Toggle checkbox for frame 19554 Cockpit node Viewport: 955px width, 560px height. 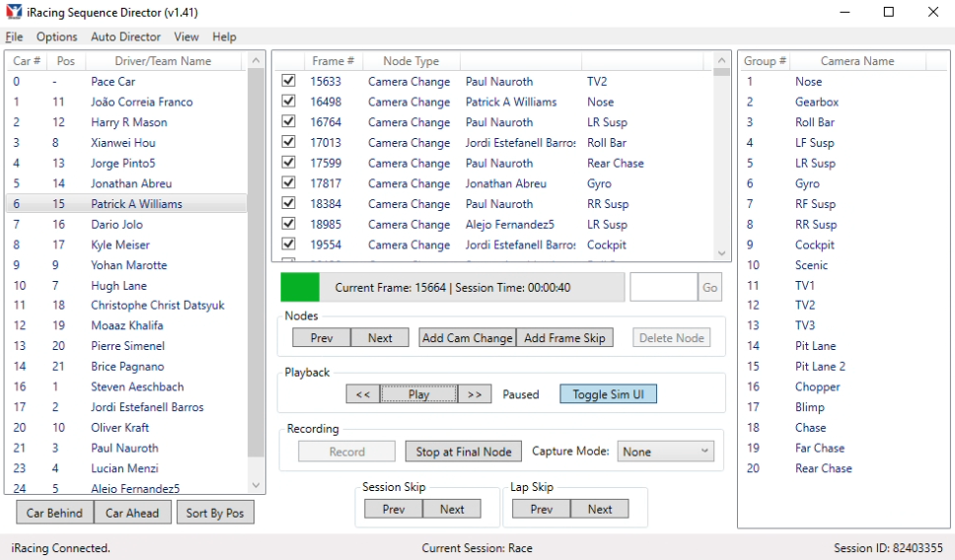tap(289, 244)
